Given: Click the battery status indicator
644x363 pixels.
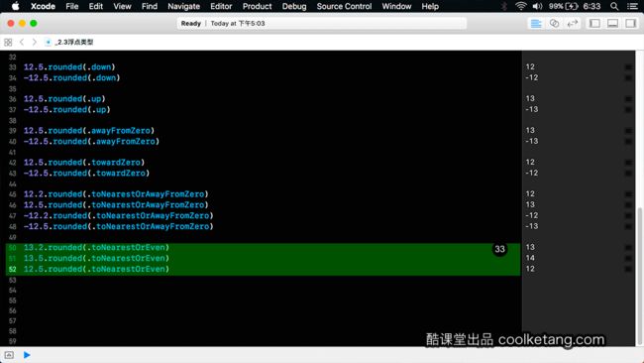Looking at the screenshot, I should pos(564,6).
